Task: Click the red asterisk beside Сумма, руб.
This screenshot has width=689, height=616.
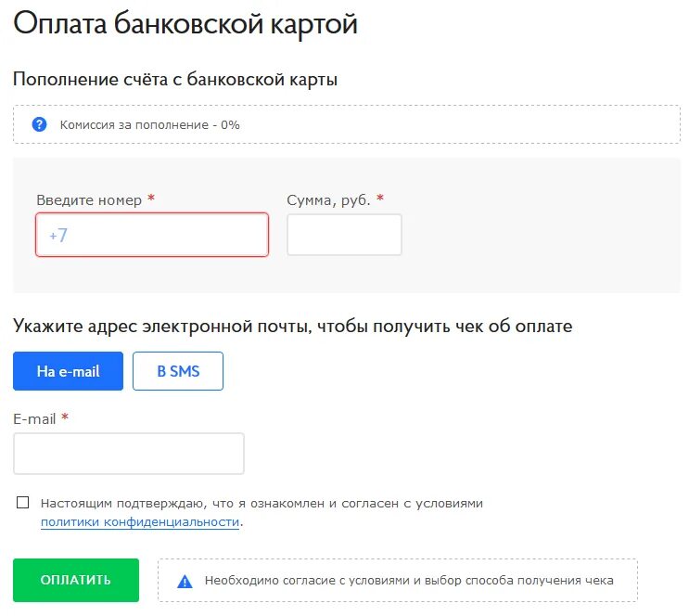Action: click(x=380, y=198)
